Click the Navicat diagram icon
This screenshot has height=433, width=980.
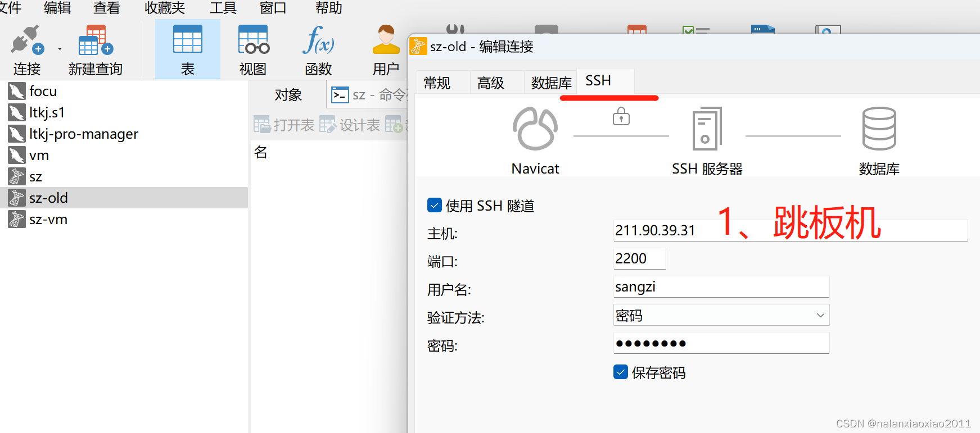coord(535,129)
